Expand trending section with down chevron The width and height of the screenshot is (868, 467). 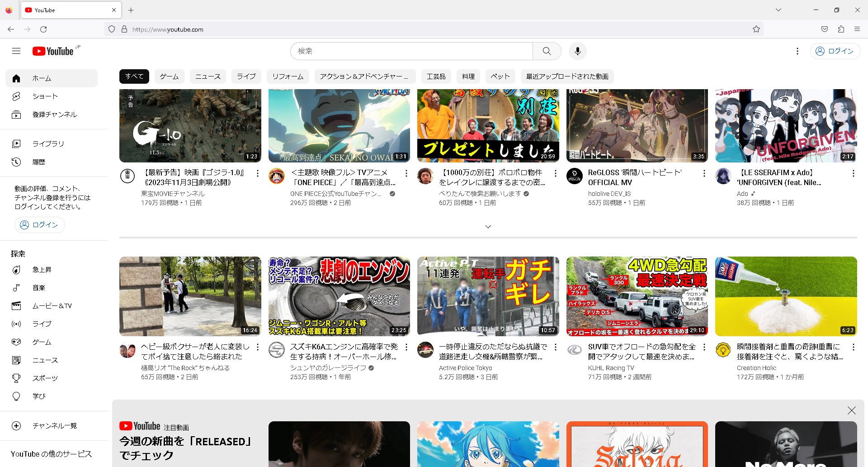(488, 226)
